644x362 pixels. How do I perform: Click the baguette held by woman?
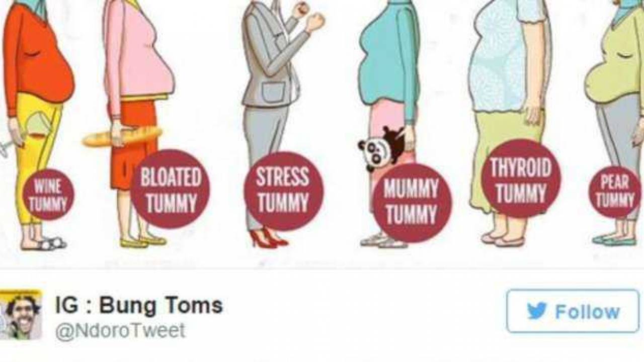[122, 136]
